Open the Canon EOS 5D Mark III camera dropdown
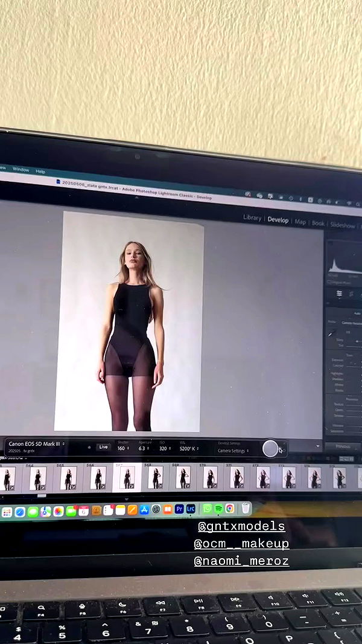This screenshot has height=644, width=362. coord(36,444)
